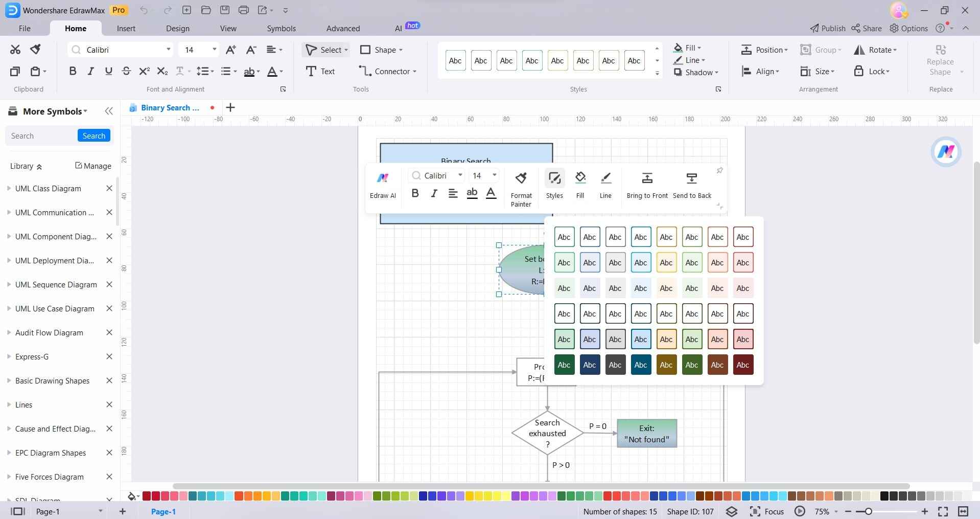
Task: Toggle Underline in the ribbon
Action: [108, 71]
